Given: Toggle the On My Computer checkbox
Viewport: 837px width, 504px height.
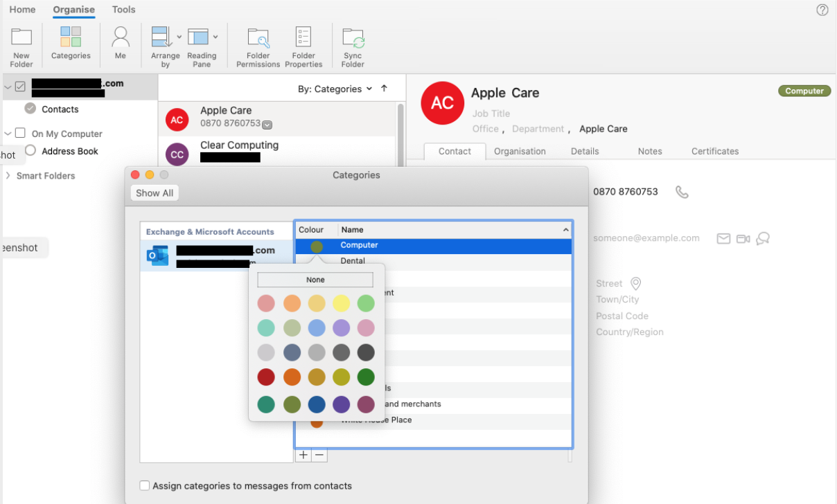Looking at the screenshot, I should [20, 133].
